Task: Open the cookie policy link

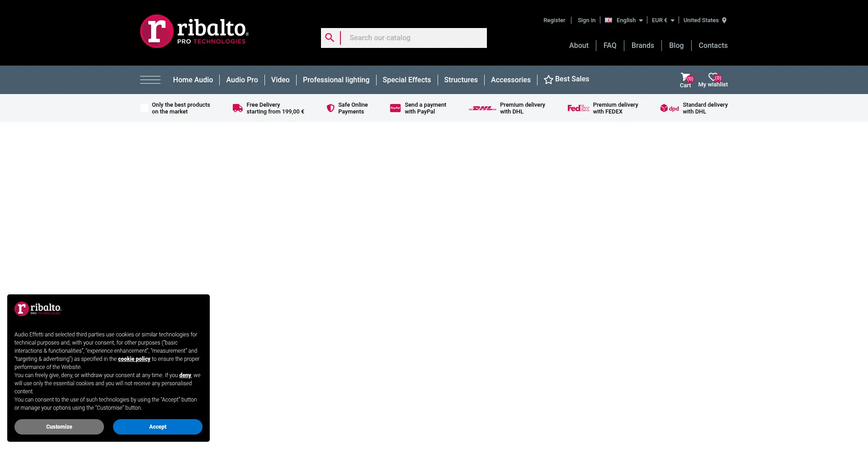Action: click(134, 359)
